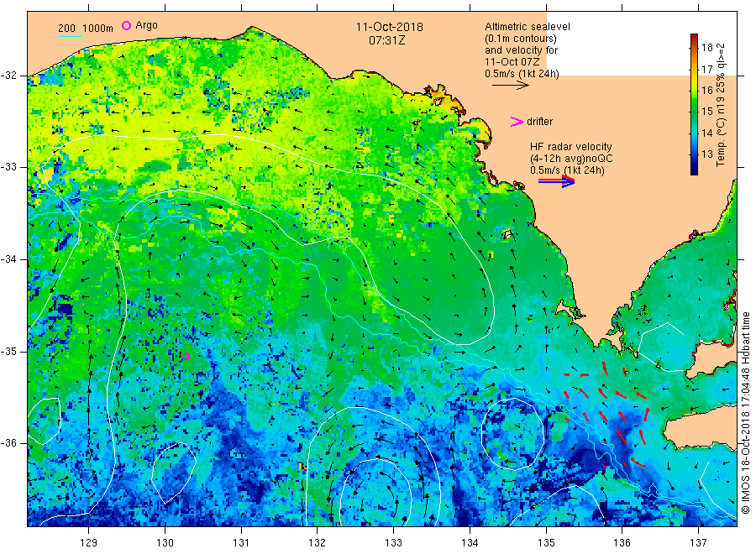The width and height of the screenshot is (756, 554).
Task: Click the small island near 134.5°E, 33.7°S
Action: (x=507, y=234)
